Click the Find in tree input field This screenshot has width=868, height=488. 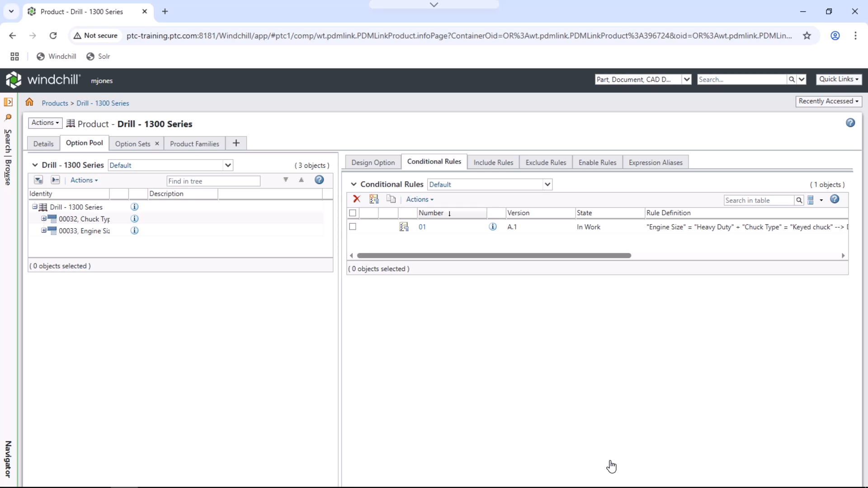click(x=213, y=181)
